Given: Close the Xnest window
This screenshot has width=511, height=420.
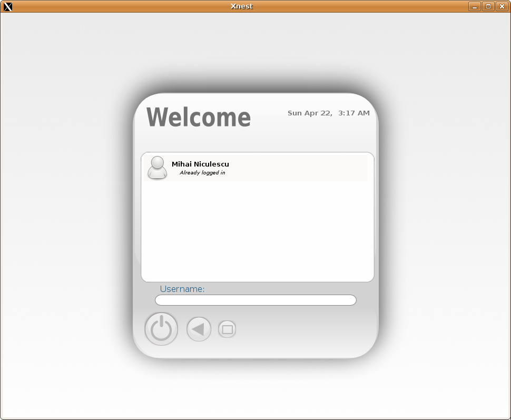Looking at the screenshot, I should pyautogui.click(x=502, y=6).
